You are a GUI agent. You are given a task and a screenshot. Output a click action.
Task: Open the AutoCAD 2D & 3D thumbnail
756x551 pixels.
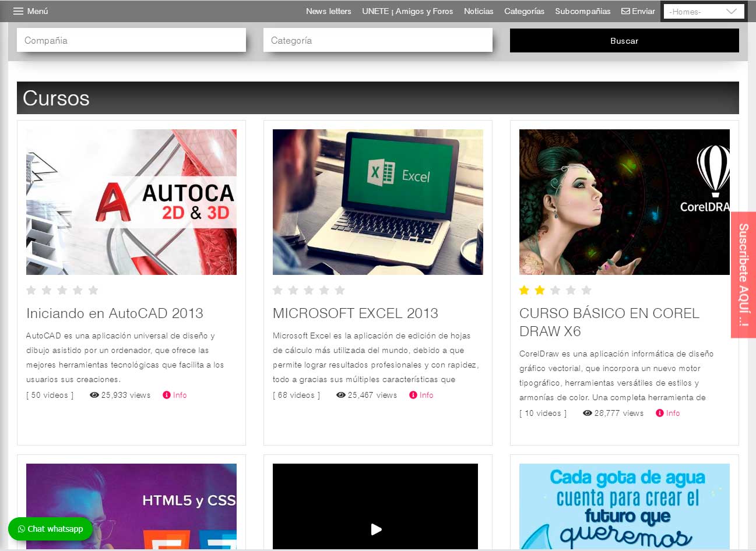coord(131,202)
